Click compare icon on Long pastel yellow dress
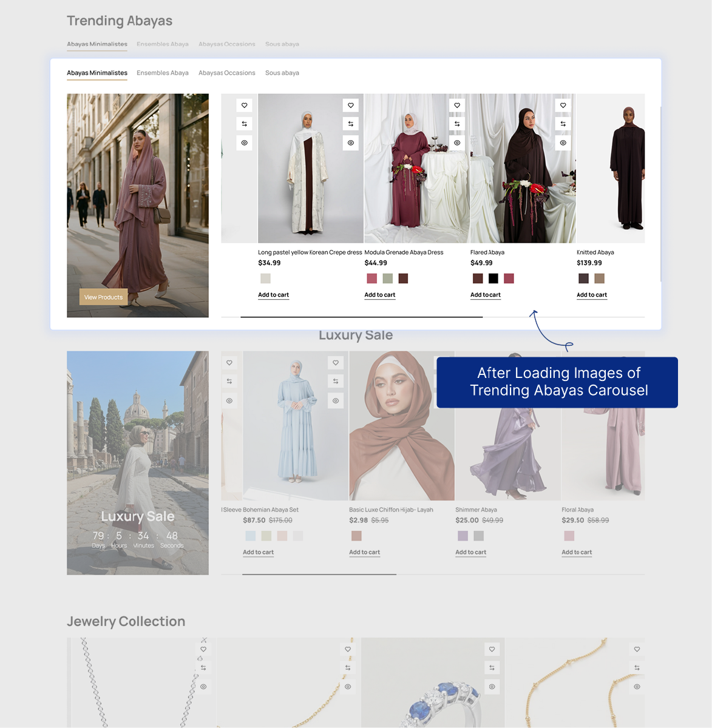Viewport: 712px width, 728px height. click(351, 124)
